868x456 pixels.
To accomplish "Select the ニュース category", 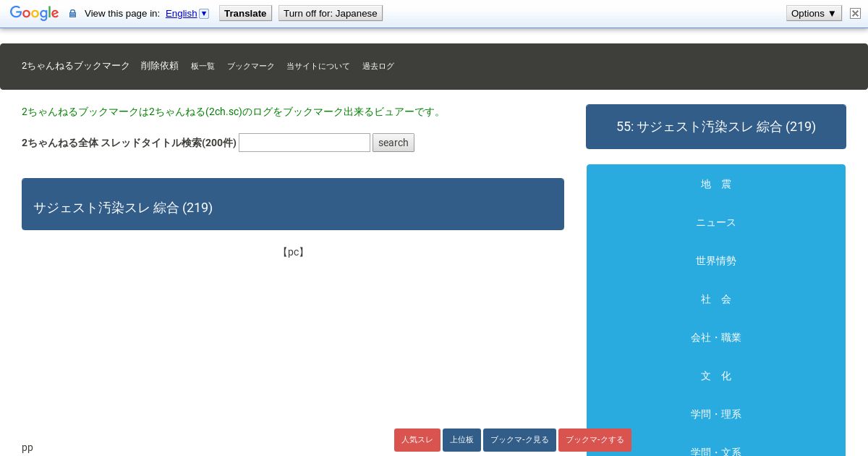I will [716, 222].
